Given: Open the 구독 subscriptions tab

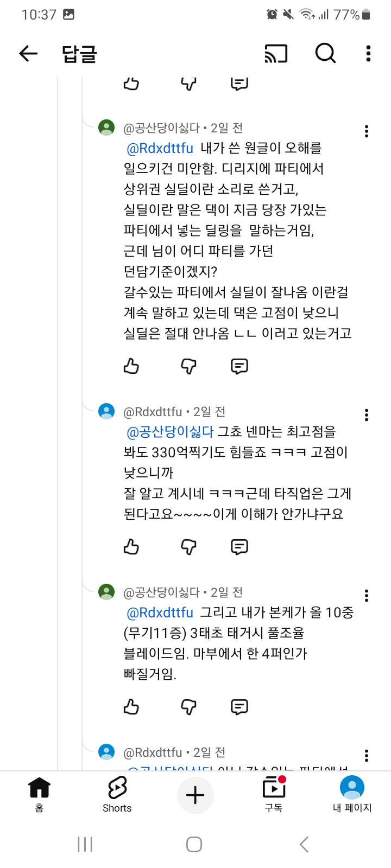Looking at the screenshot, I should click(274, 794).
